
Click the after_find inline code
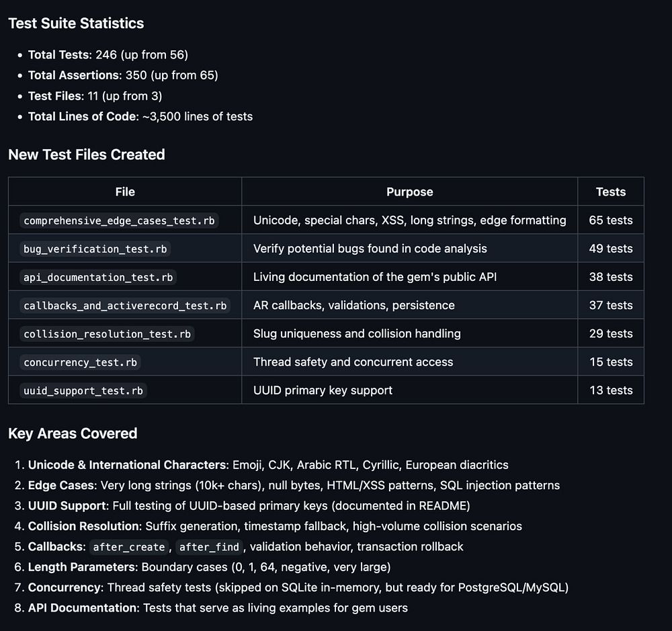coord(209,547)
